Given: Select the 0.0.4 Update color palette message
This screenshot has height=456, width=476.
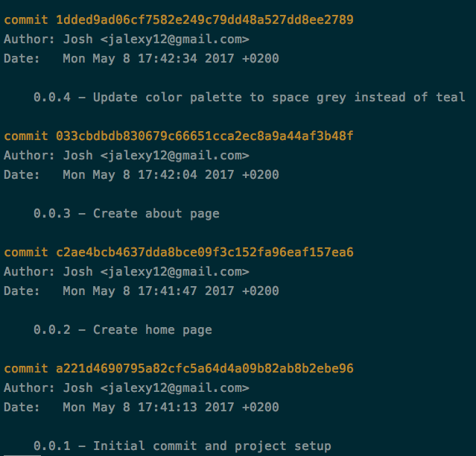Looking at the screenshot, I should (250, 97).
